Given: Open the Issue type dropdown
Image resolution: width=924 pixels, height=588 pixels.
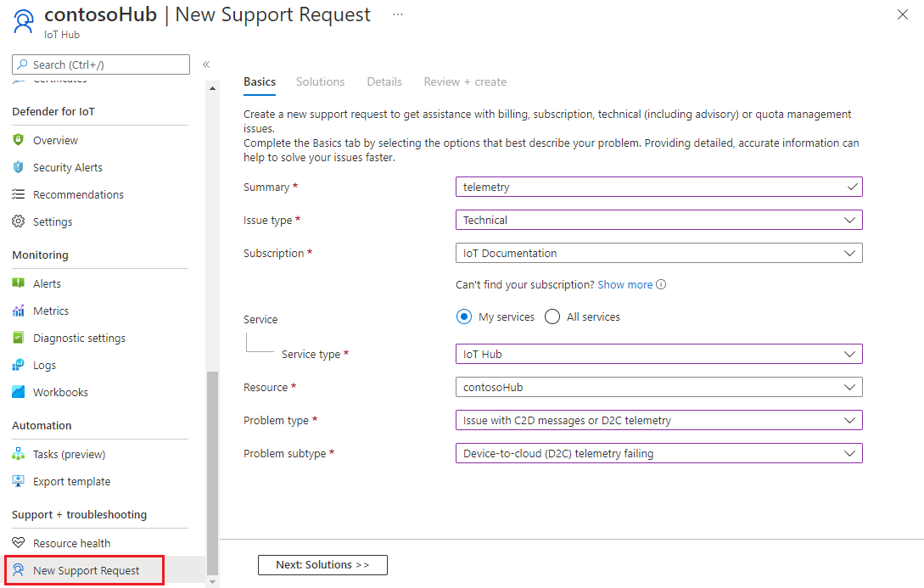Looking at the screenshot, I should (x=658, y=220).
